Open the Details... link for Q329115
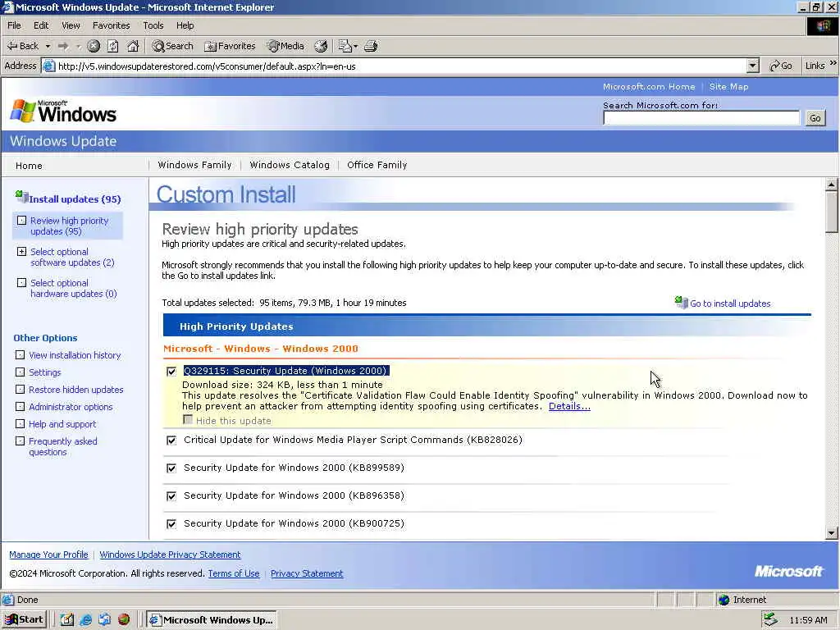 (569, 406)
